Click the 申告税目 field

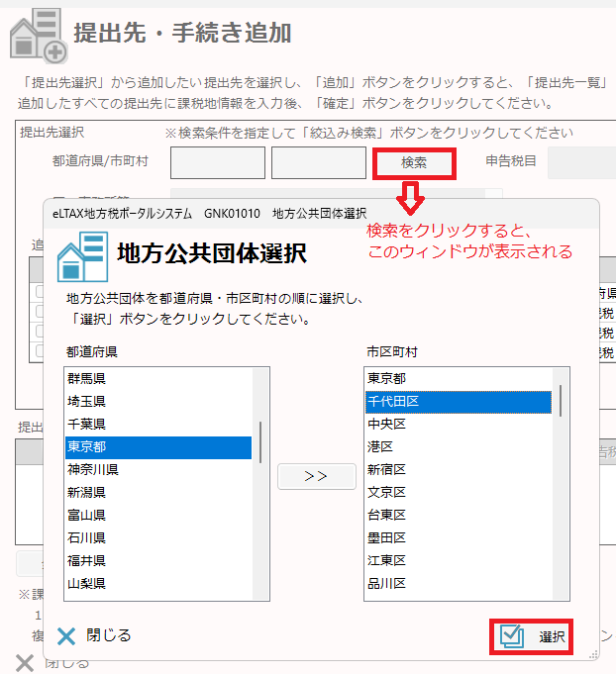click(581, 163)
